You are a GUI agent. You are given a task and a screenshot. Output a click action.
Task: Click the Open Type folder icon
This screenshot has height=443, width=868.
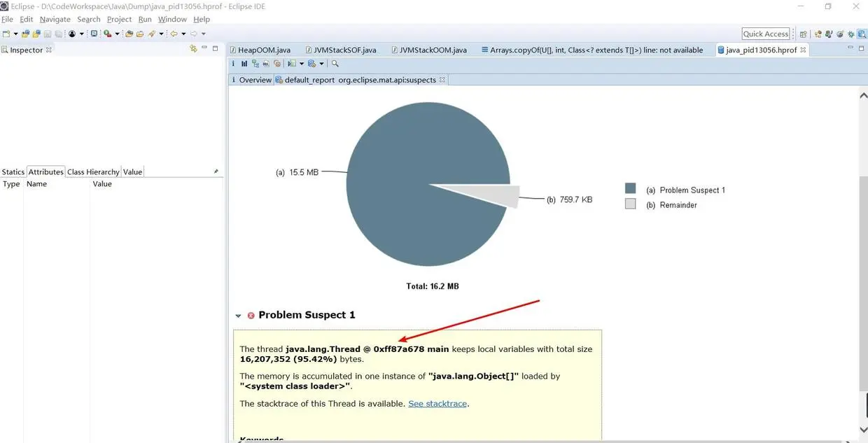click(x=129, y=34)
